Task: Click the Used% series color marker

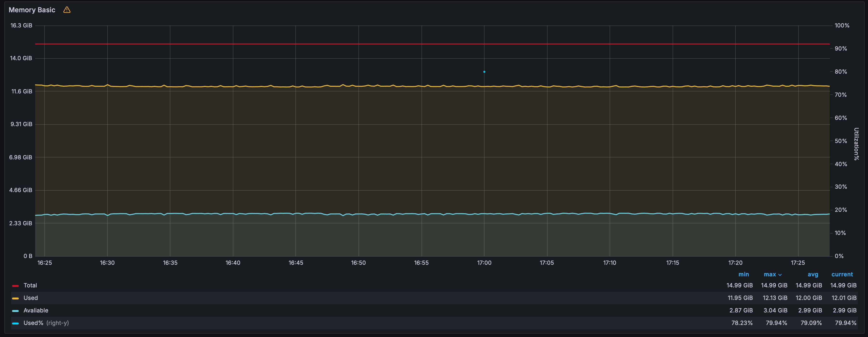Action: 15,323
